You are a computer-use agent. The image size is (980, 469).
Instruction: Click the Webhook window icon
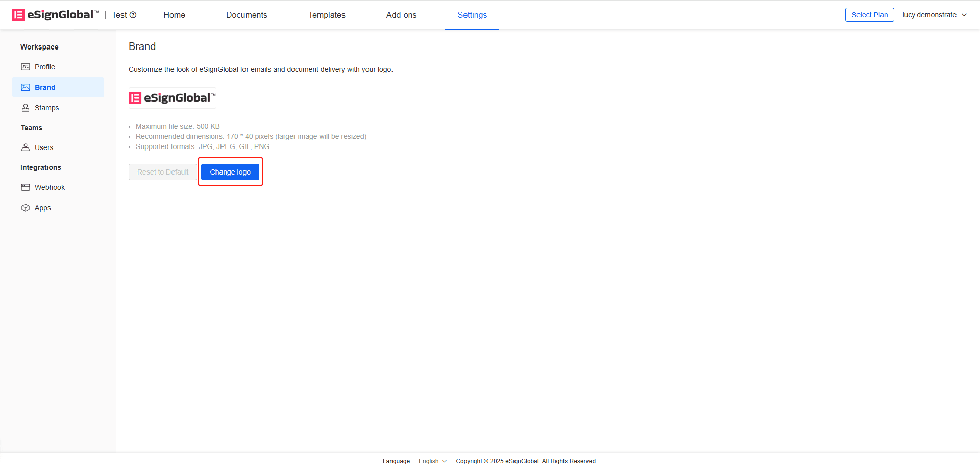pos(26,187)
